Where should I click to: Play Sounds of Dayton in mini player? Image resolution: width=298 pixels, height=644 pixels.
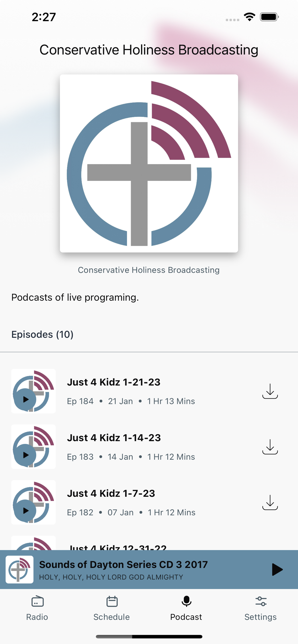point(277,570)
